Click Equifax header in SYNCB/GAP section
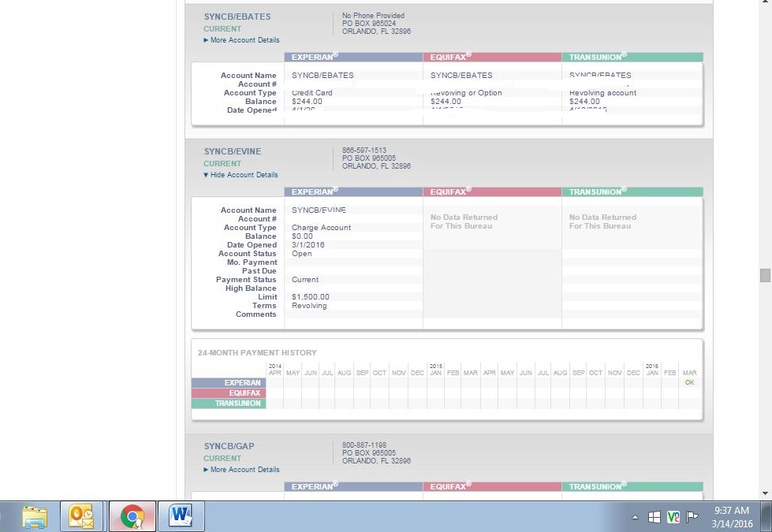Screen dimensions: 772x532 coord(492,487)
